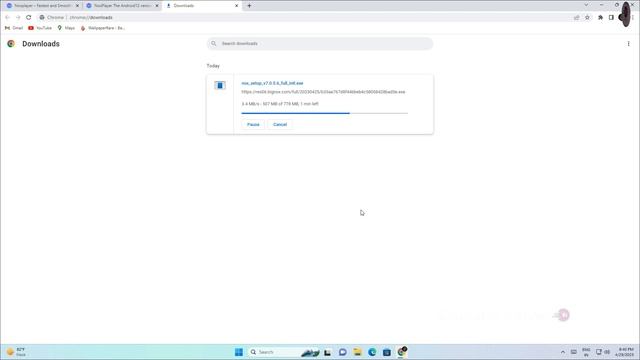Bookmark this page with star icon
Screen dimensions: 640x360
[x=587, y=18]
